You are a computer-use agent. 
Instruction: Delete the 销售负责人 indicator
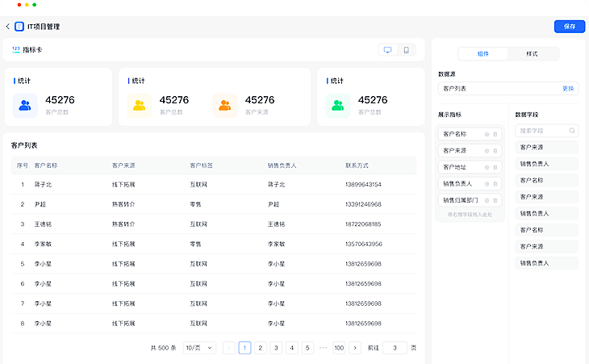[495, 184]
